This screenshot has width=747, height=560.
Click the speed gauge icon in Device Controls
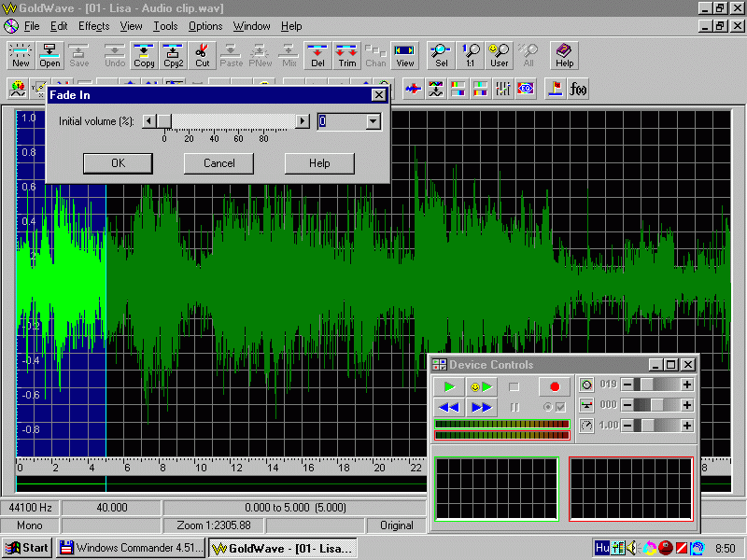pyautogui.click(x=586, y=426)
